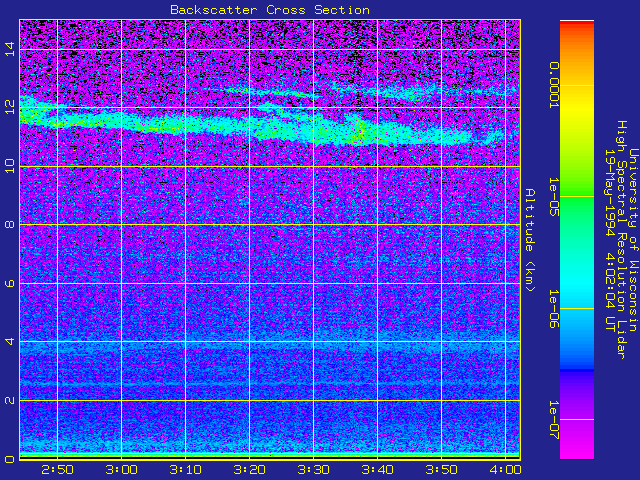This screenshot has height=480, width=640.
Task: Click the 2:50 time axis label
Action: (x=57, y=470)
